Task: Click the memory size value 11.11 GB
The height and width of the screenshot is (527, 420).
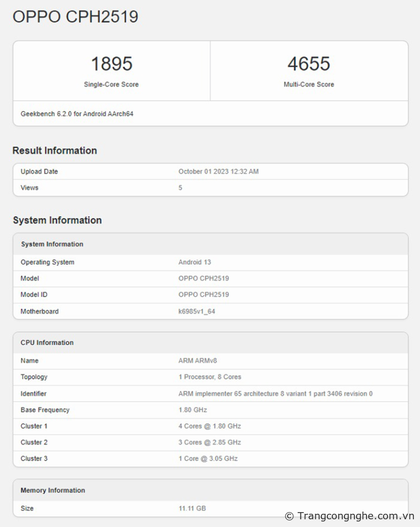Action: (x=192, y=508)
